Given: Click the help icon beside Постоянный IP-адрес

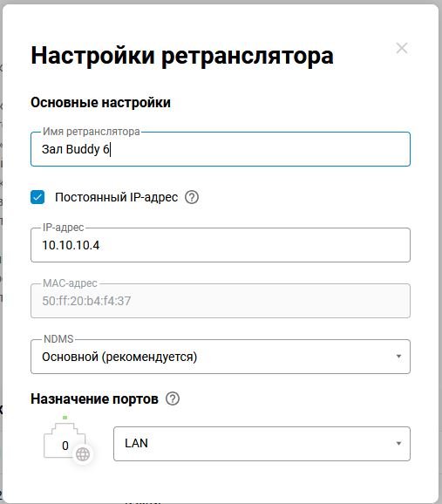Looking at the screenshot, I should tap(192, 197).
